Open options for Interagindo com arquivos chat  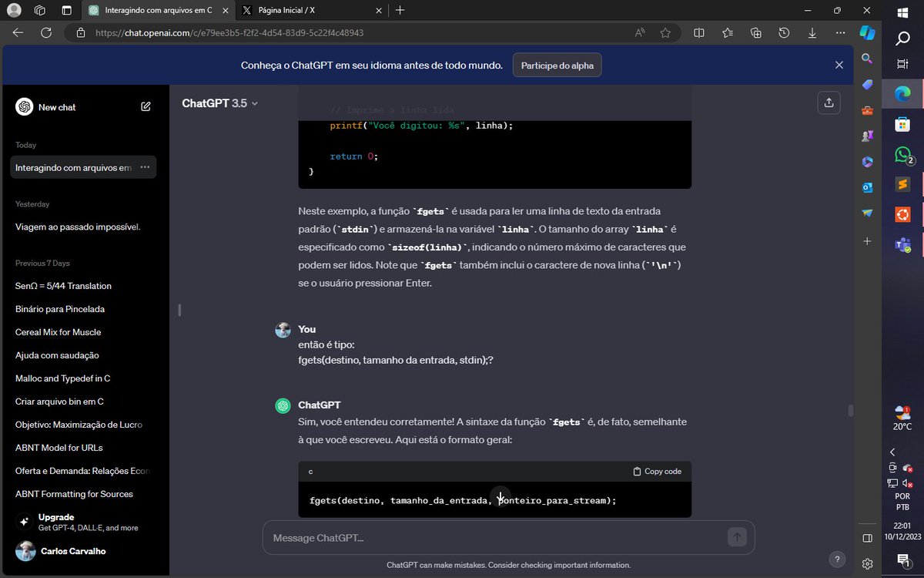point(145,167)
